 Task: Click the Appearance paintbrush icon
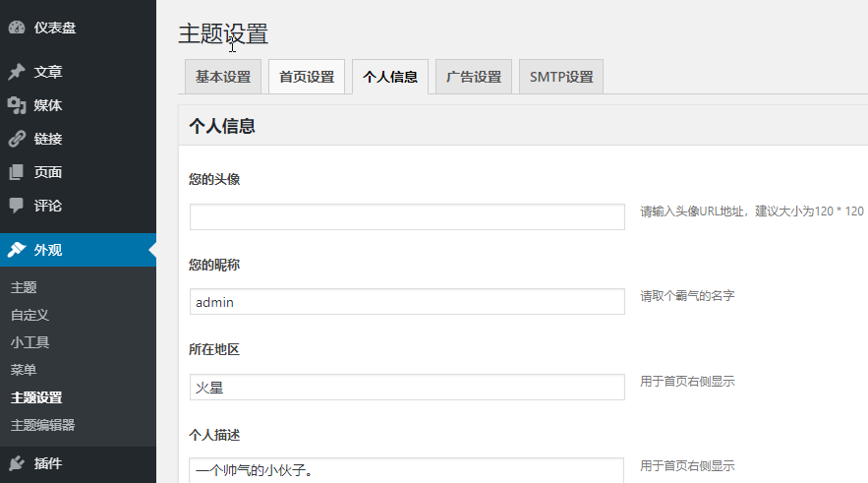coord(17,250)
